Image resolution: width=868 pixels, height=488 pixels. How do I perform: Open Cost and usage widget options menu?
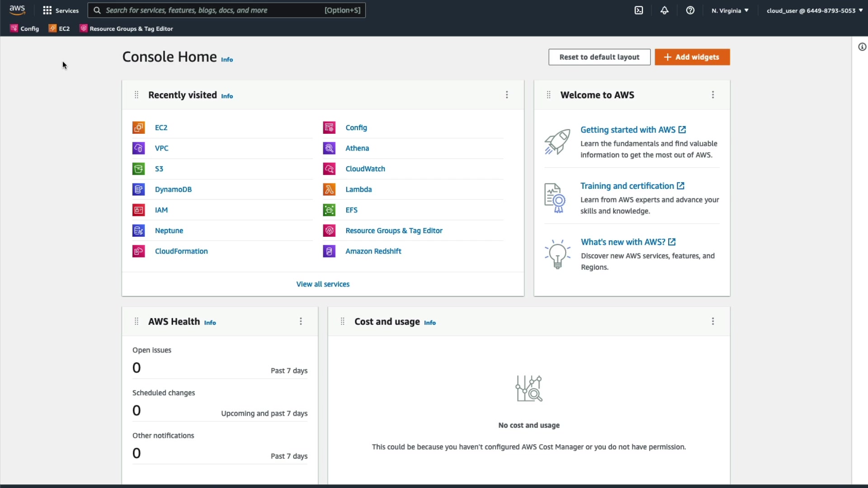click(x=713, y=321)
